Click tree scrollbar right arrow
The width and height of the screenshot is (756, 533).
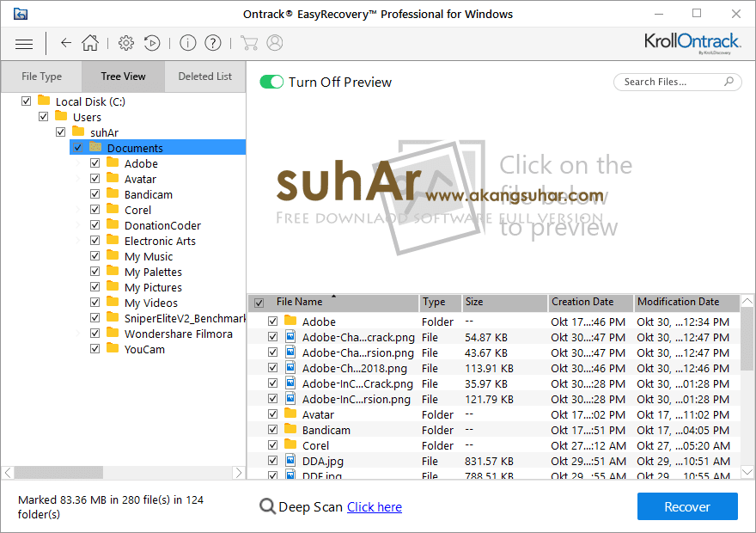[x=238, y=472]
